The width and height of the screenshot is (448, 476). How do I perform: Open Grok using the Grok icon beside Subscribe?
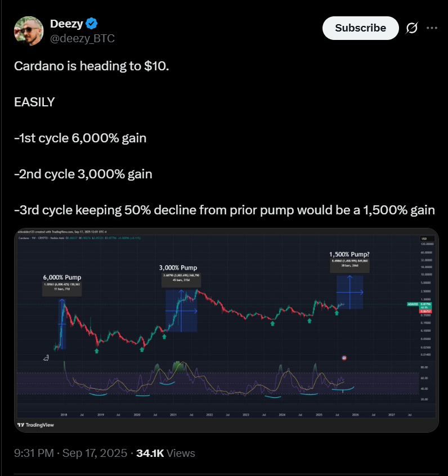click(x=412, y=28)
